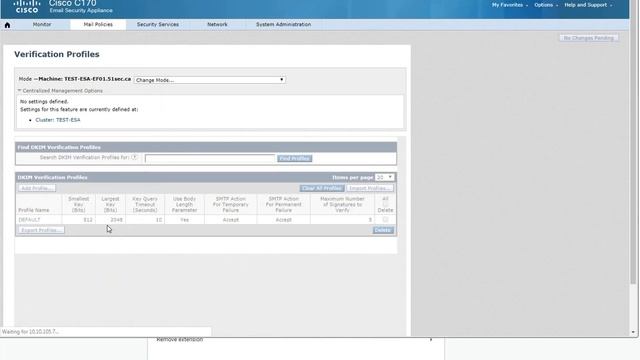Click the 'Verification Profiles' heading
Image resolution: width=640 pixels, height=360 pixels.
57,54
